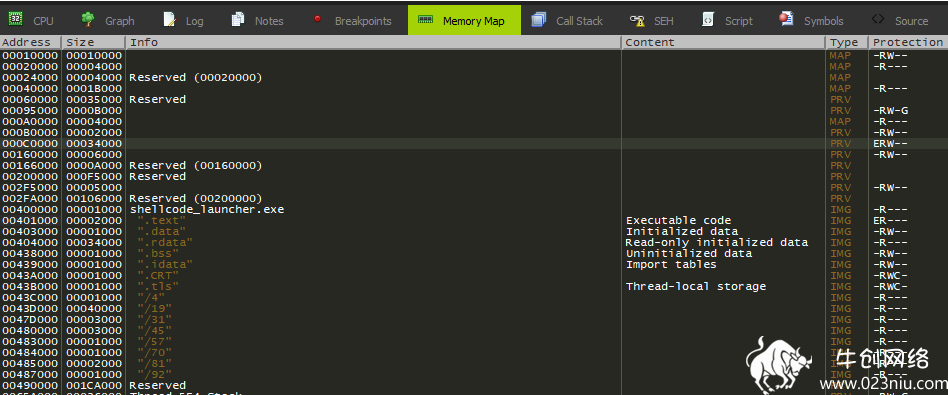Click the CPU tab chip icon

click(16, 20)
